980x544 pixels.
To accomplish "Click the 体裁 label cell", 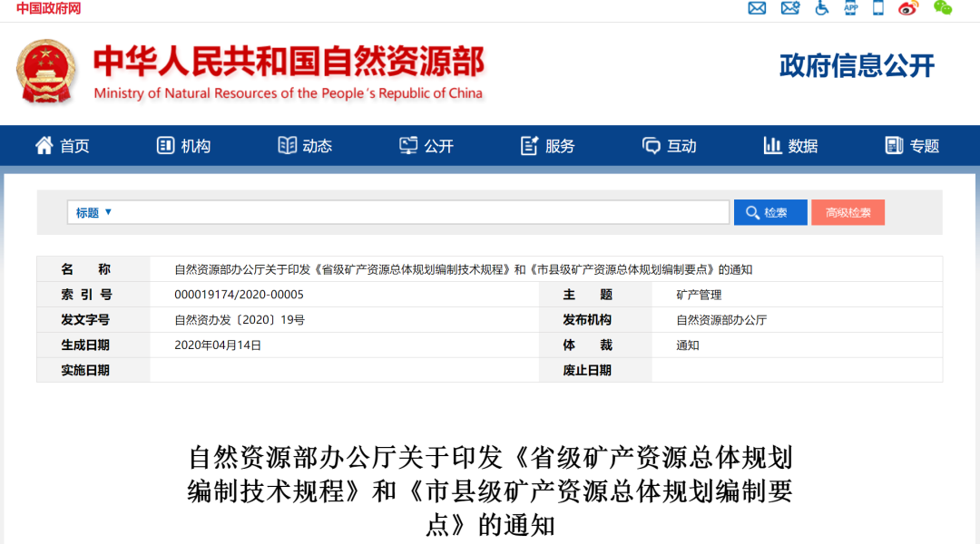I will pyautogui.click(x=595, y=345).
